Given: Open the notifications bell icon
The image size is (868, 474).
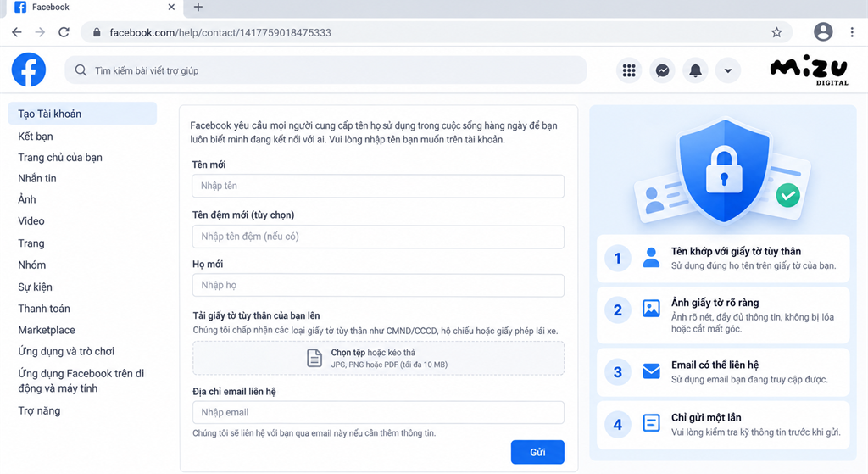Looking at the screenshot, I should (x=695, y=70).
